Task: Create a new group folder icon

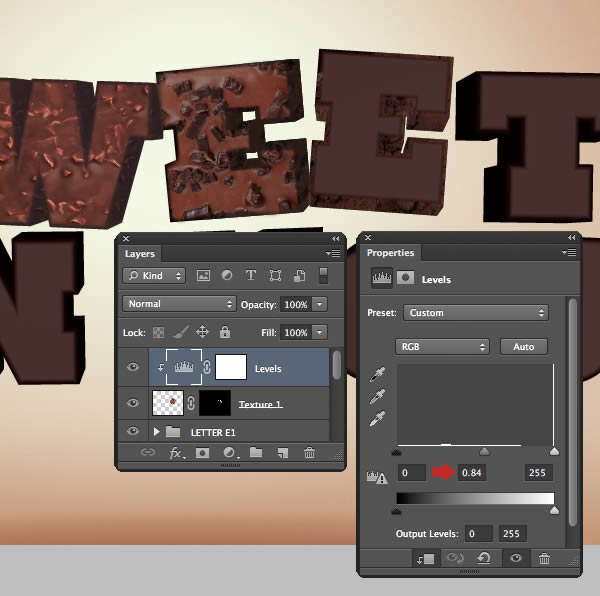Action: pos(256,453)
